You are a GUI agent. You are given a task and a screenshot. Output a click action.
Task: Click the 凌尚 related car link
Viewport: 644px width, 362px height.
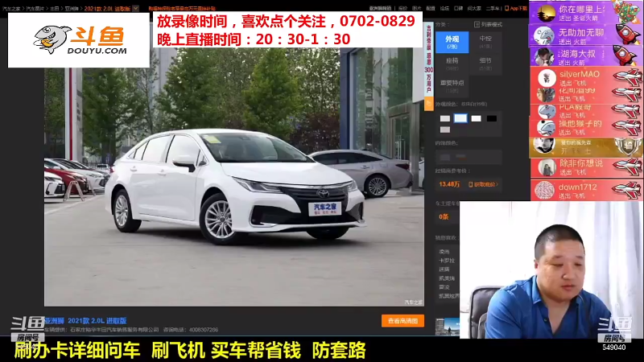444,252
